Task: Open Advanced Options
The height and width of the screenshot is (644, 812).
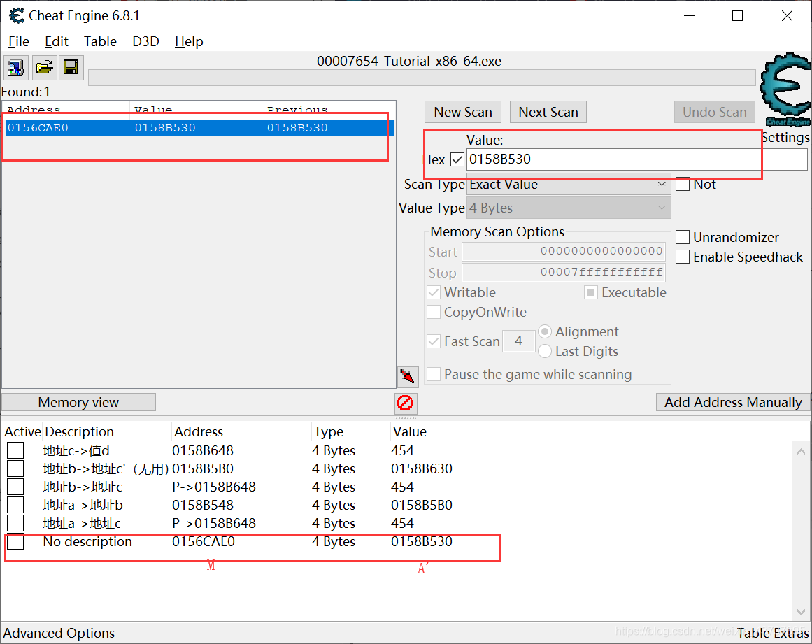Action: (x=59, y=633)
